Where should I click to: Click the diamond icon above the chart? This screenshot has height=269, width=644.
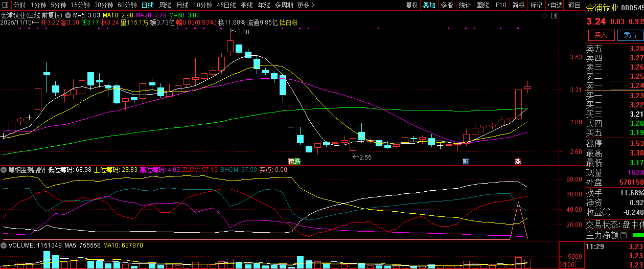(x=545, y=16)
